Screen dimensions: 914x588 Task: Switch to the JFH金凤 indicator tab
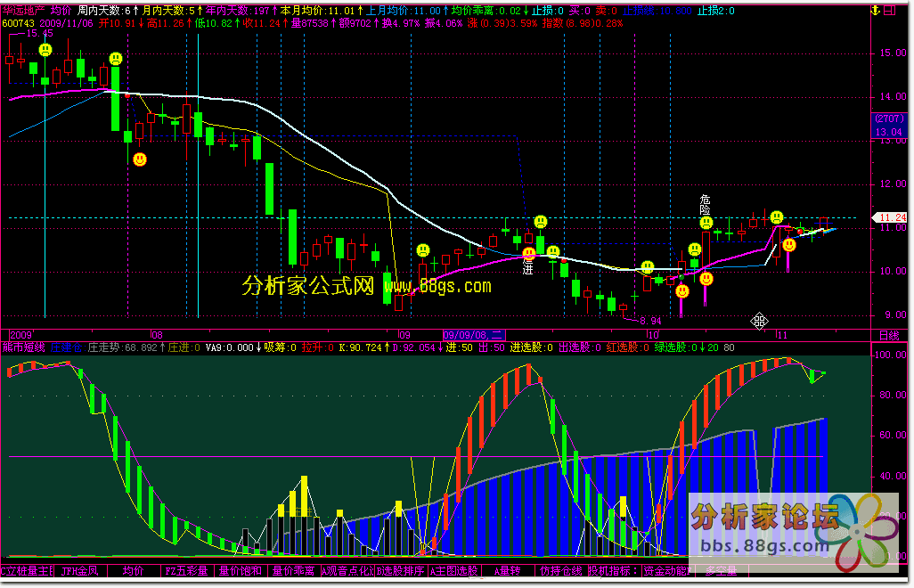pyautogui.click(x=80, y=571)
